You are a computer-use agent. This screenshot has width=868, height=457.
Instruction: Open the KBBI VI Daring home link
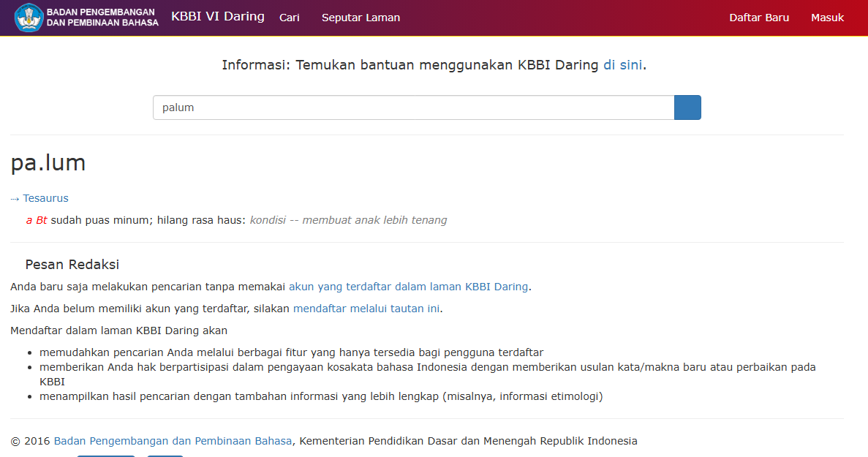coord(218,17)
